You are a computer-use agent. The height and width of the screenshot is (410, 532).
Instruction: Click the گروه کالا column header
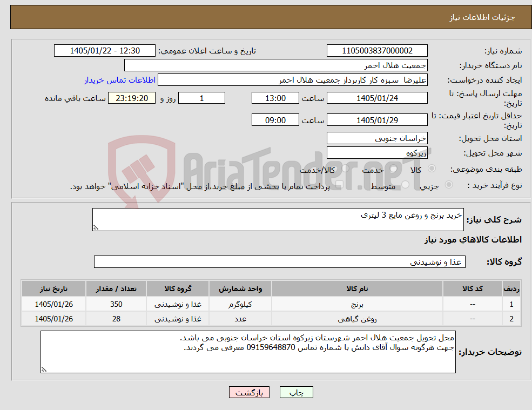point(178,288)
